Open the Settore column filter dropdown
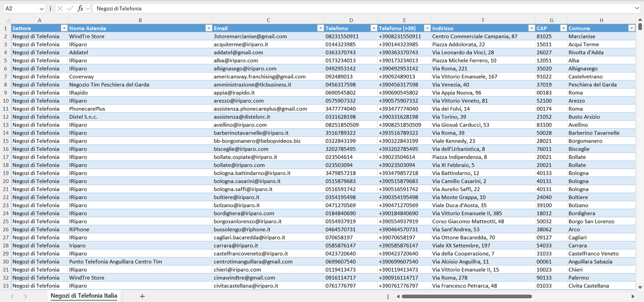 (x=64, y=28)
